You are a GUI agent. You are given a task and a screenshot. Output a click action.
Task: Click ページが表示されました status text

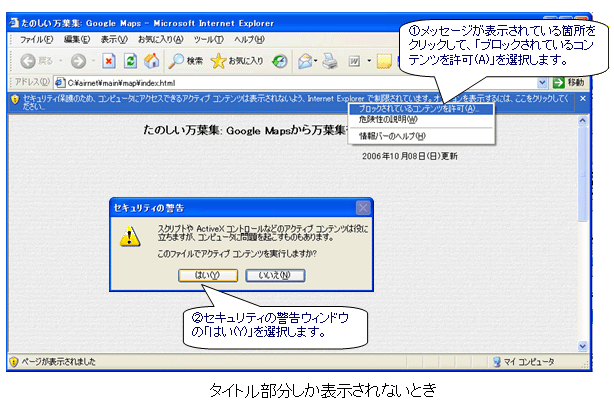[x=58, y=361]
